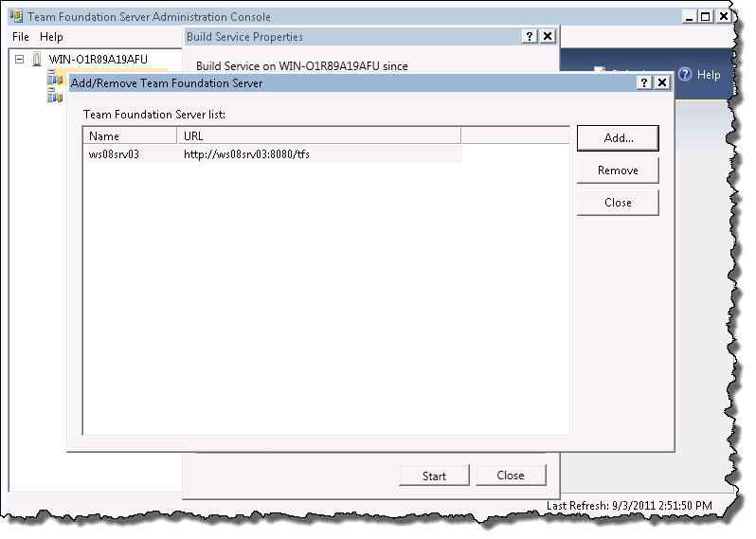
Task: Close Build Service Properties using title bar X
Action: click(x=548, y=36)
